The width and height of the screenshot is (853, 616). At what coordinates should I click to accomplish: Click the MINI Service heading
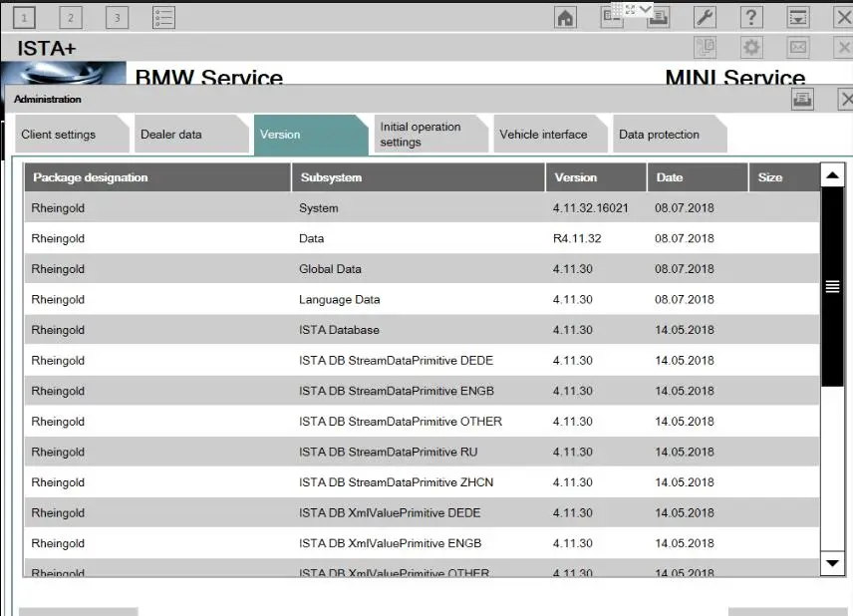735,77
